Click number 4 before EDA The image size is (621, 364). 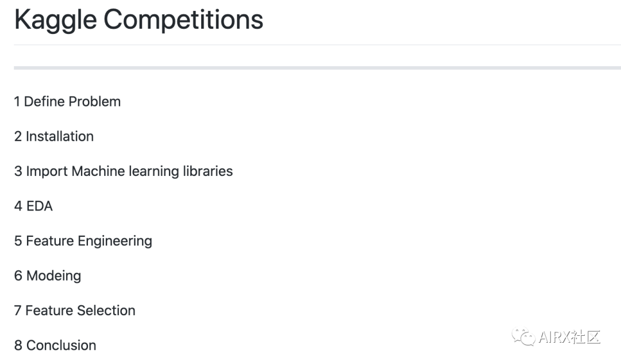[18, 206]
